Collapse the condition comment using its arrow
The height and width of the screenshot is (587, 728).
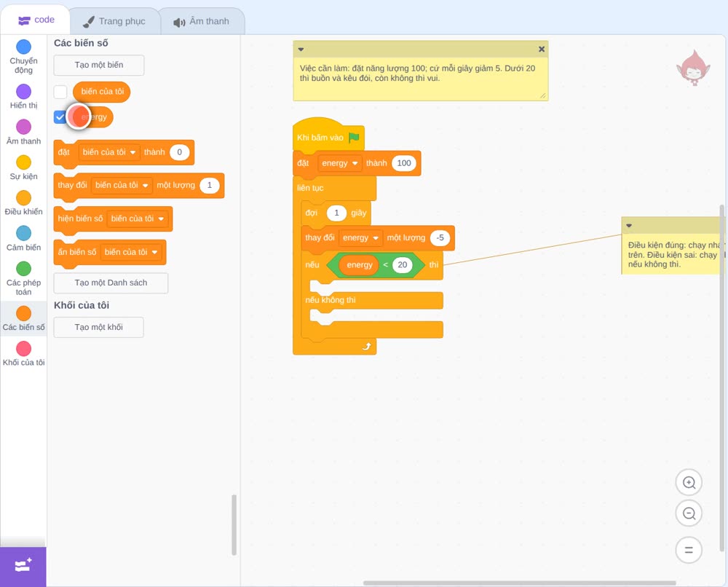click(629, 225)
